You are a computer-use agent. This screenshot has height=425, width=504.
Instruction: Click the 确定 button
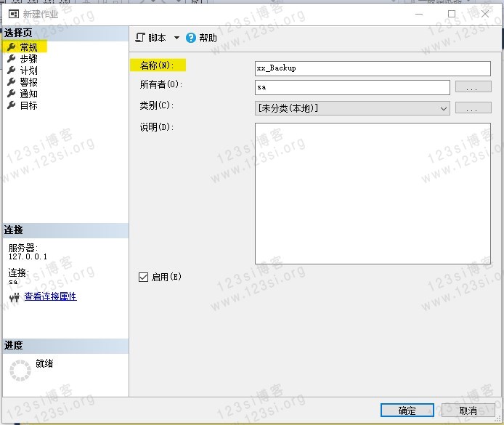(407, 410)
